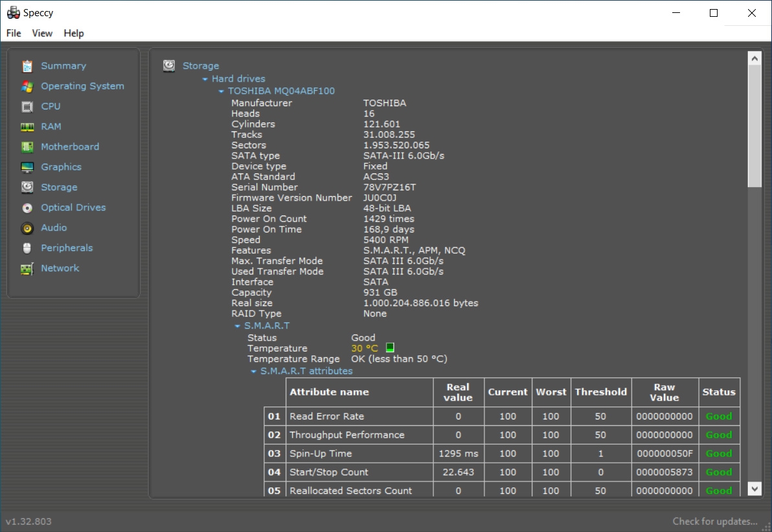Collapse the S.M.A.R.T section arrow
The height and width of the screenshot is (532, 772).
coord(237,326)
